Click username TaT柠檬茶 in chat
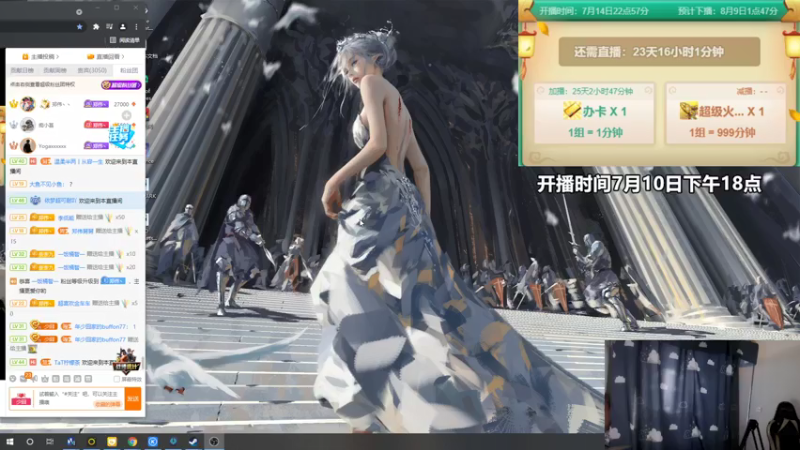This screenshot has width=800, height=450. [x=67, y=362]
